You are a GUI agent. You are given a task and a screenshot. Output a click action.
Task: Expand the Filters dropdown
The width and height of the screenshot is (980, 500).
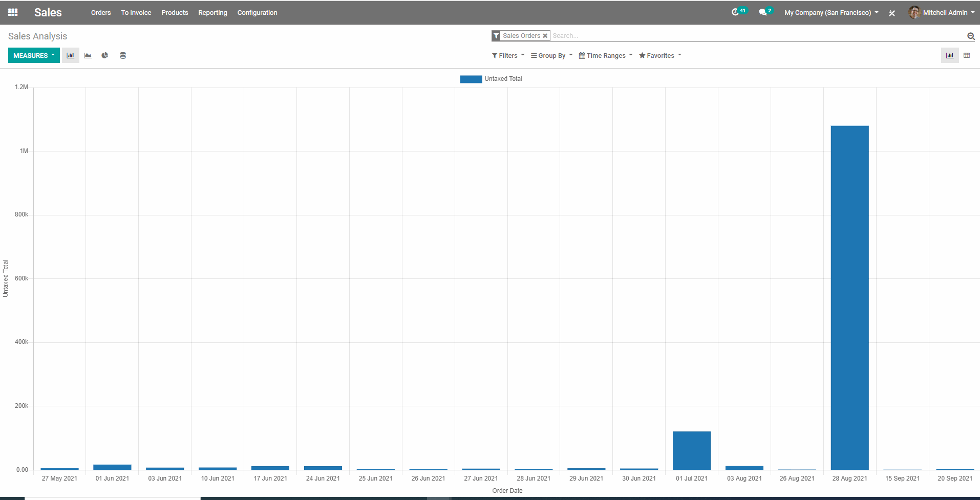[x=508, y=55]
